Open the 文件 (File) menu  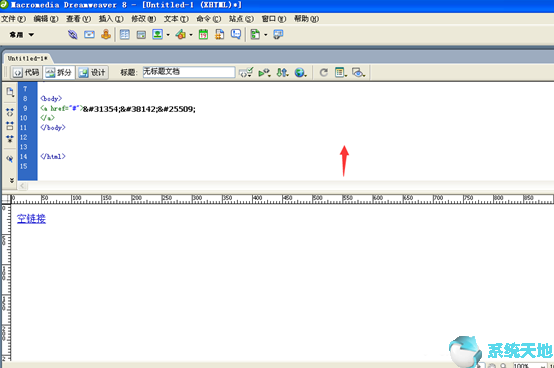click(x=13, y=19)
